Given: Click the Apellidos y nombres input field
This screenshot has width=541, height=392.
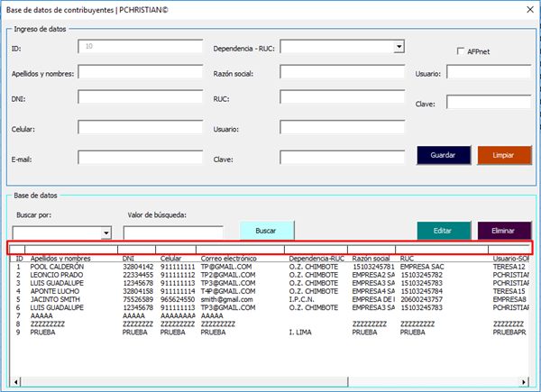Looking at the screenshot, I should coord(140,73).
